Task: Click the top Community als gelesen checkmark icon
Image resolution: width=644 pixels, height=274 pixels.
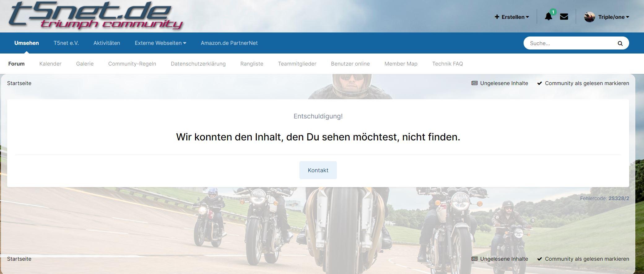Action: 540,83
